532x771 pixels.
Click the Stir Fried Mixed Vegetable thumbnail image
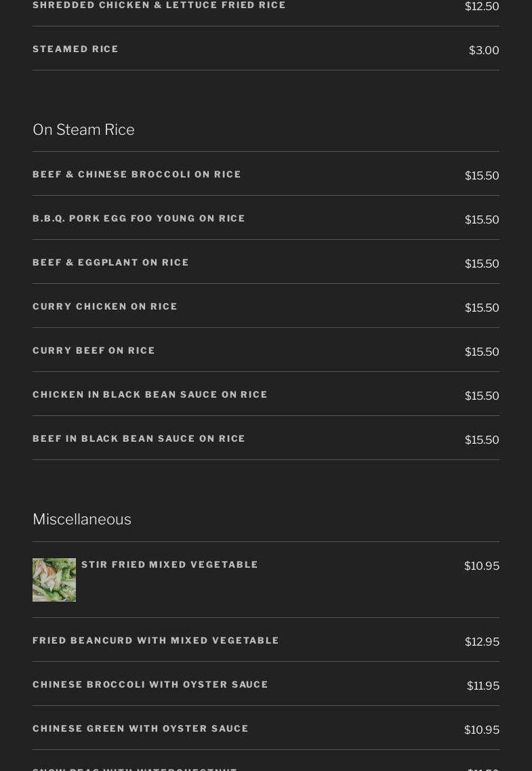[x=54, y=580]
